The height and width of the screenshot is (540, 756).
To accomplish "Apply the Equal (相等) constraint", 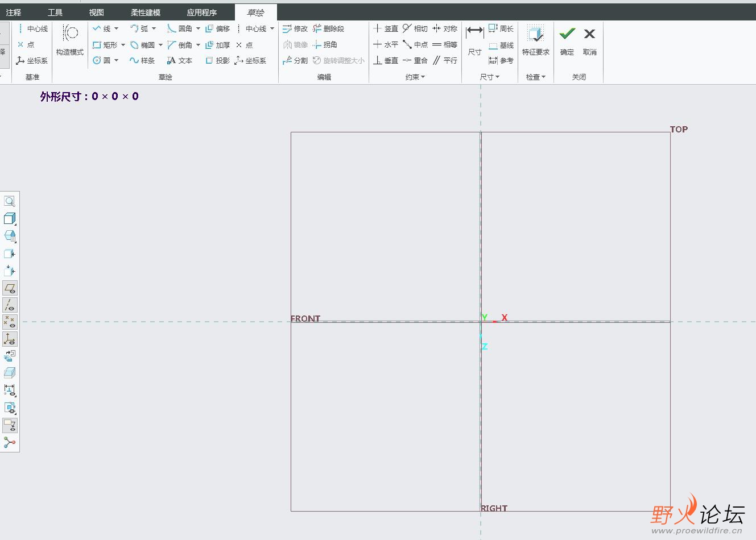I will point(445,44).
